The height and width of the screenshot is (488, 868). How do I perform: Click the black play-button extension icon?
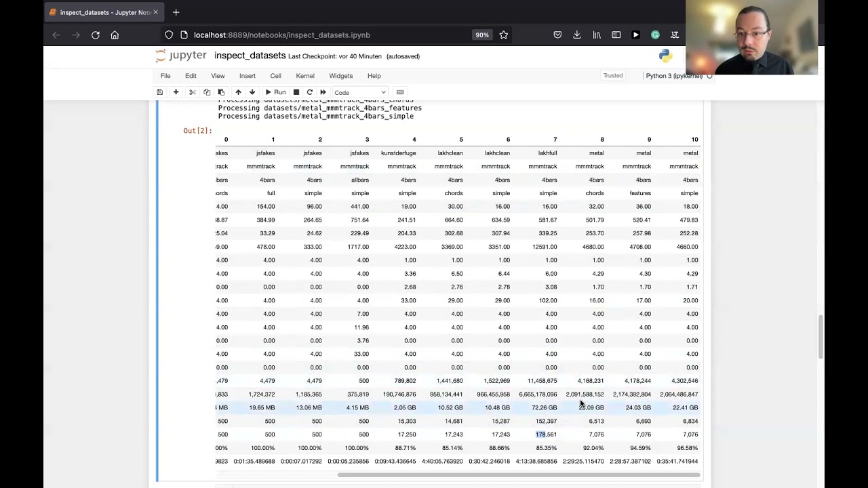coord(635,35)
